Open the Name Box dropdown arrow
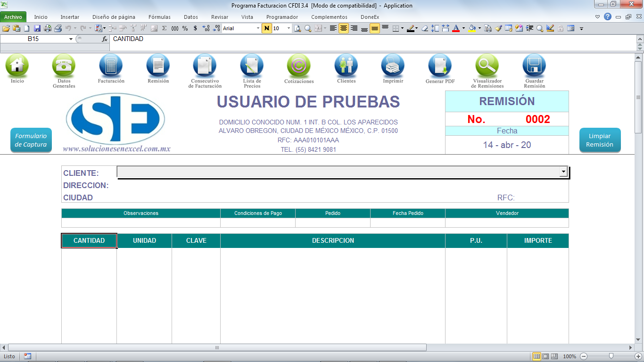This screenshot has height=362, width=644. 71,39
